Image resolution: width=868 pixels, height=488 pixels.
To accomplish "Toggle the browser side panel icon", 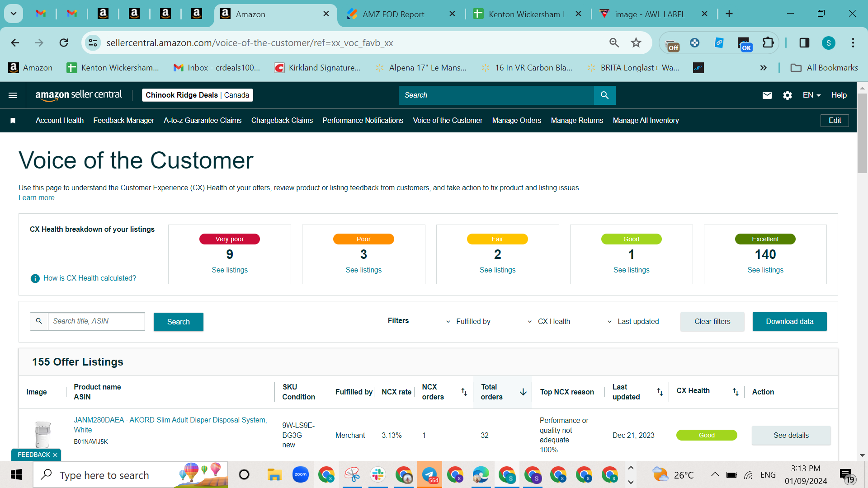I will (804, 43).
